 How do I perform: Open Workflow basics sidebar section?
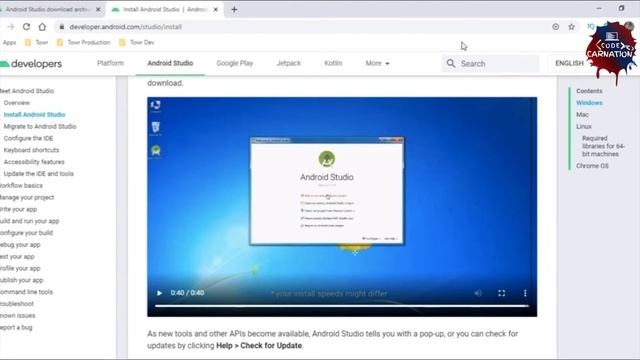pyautogui.click(x=21, y=186)
